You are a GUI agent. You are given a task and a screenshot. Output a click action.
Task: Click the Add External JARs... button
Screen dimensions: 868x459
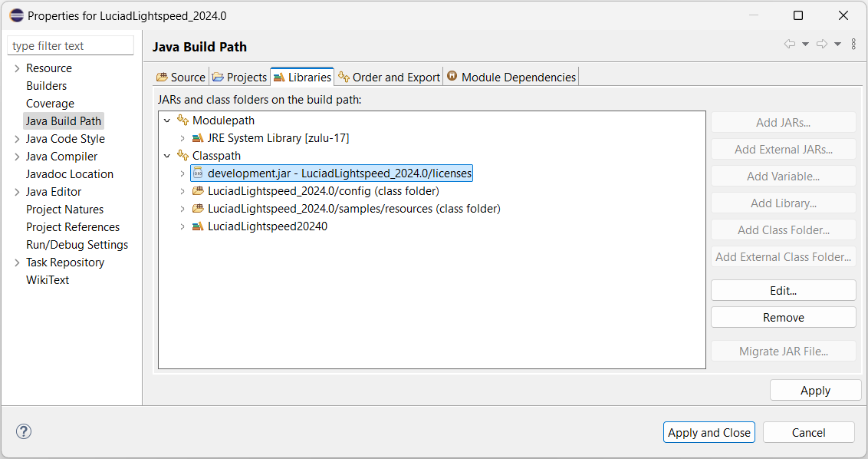784,150
